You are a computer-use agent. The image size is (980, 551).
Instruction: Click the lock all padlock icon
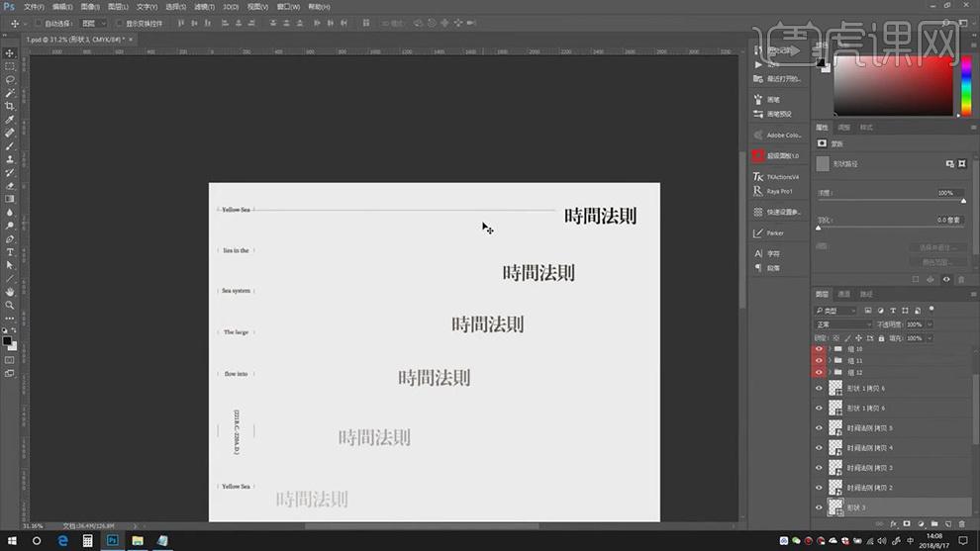pos(881,338)
